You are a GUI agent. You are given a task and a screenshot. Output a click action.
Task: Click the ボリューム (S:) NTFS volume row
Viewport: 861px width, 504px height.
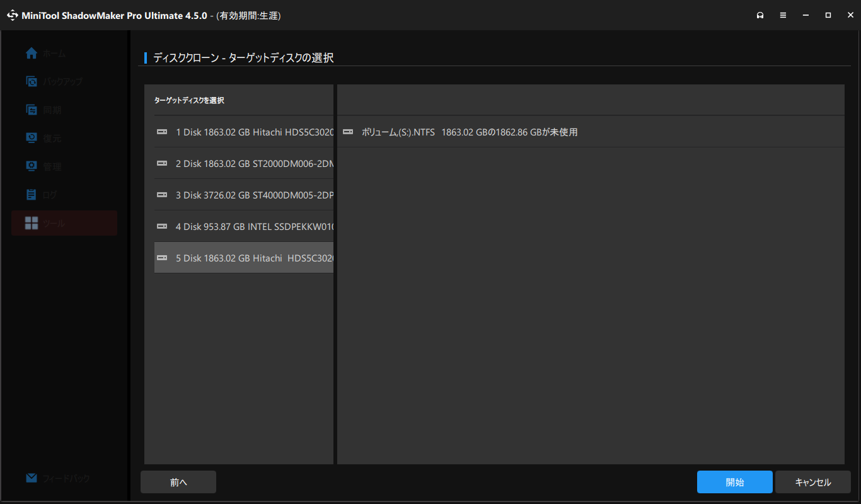591,132
